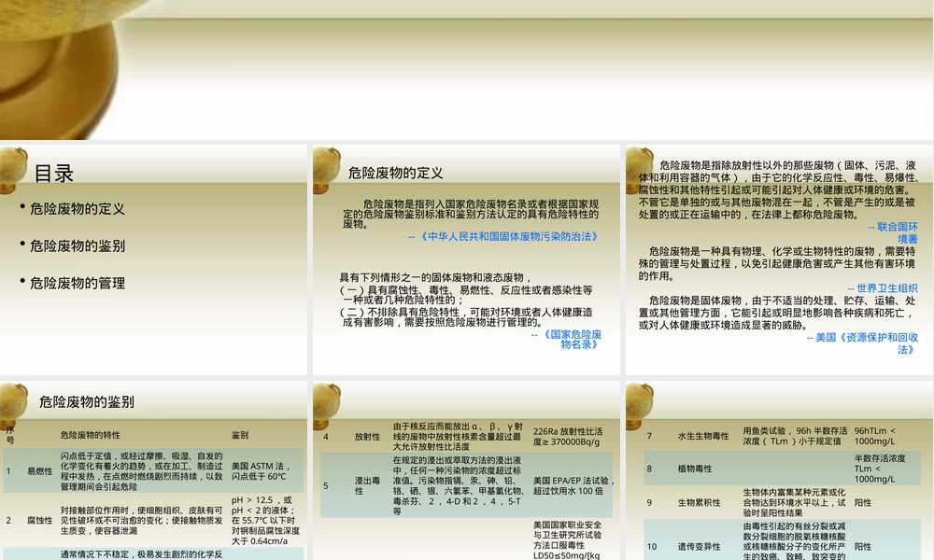Click the slide title 危险废物的定义

pyautogui.click(x=395, y=174)
